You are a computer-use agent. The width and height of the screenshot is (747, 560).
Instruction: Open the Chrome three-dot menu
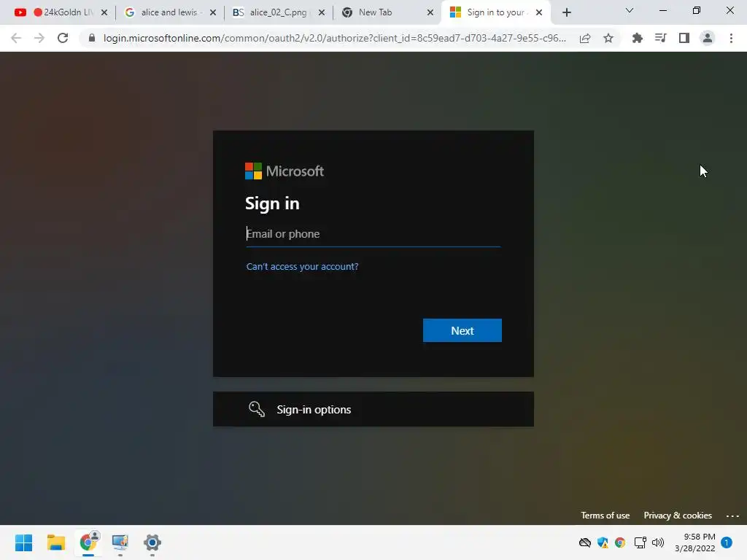[x=731, y=38]
